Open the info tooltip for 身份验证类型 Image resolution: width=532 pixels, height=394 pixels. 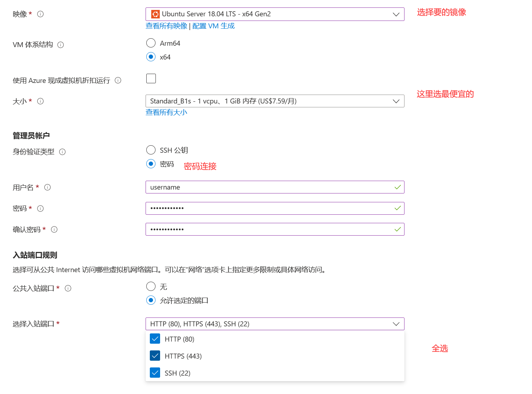coord(62,152)
